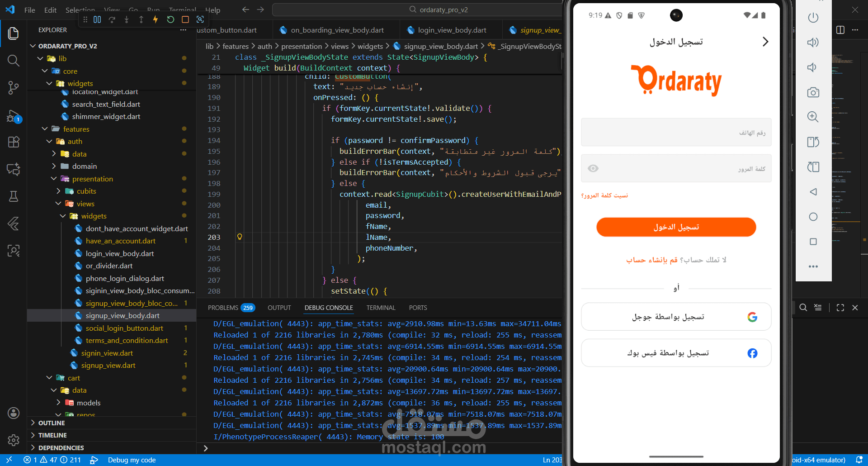868x466 pixels.
Task: Stop debugging with the red square icon
Action: [185, 19]
